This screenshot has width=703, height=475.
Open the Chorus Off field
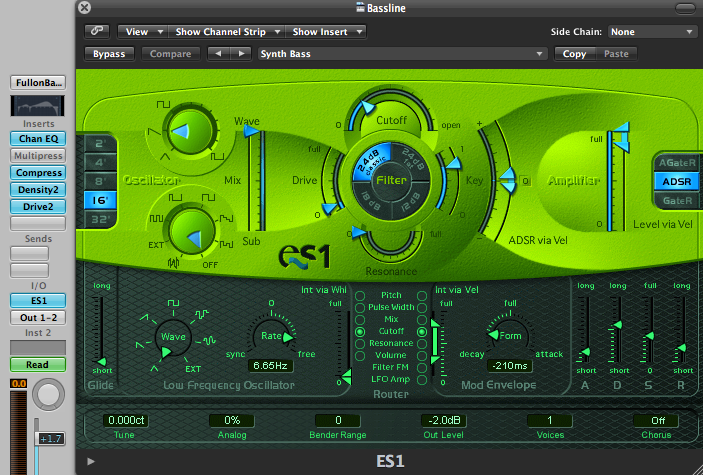tap(656, 421)
